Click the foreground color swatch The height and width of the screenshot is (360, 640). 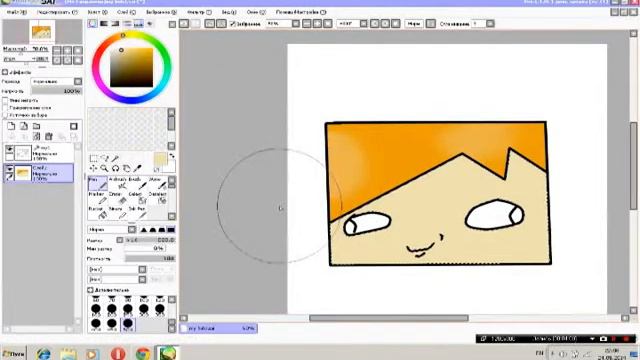point(160,160)
